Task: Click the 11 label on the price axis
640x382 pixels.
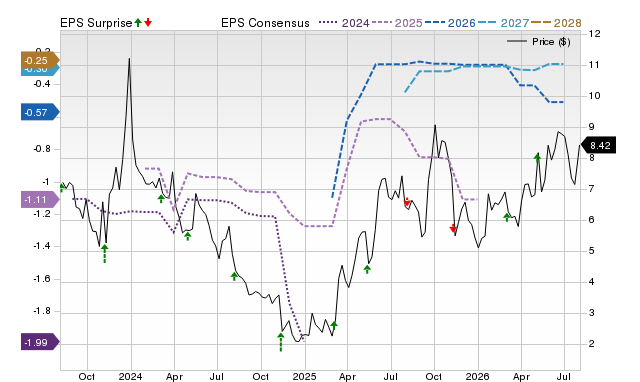Action: click(595, 65)
